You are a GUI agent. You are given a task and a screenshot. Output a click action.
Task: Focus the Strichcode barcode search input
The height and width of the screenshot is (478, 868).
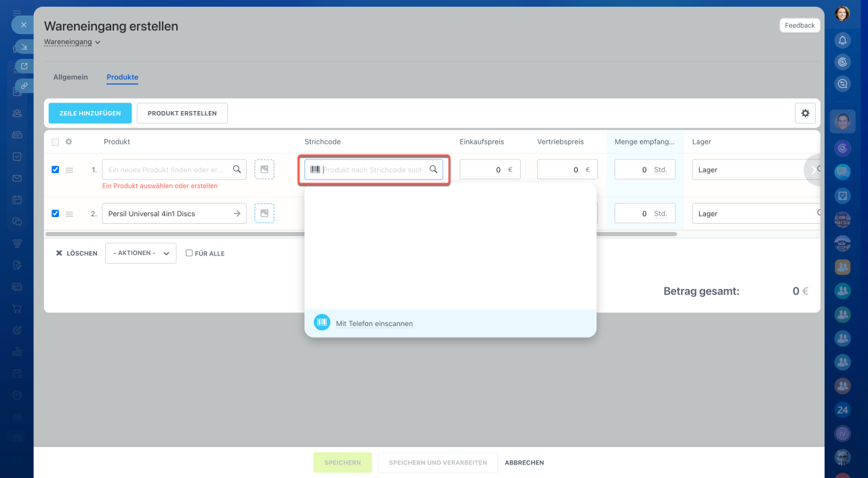click(373, 170)
